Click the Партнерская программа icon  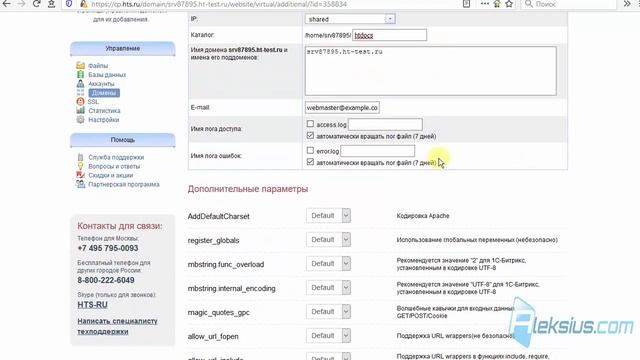(80, 184)
